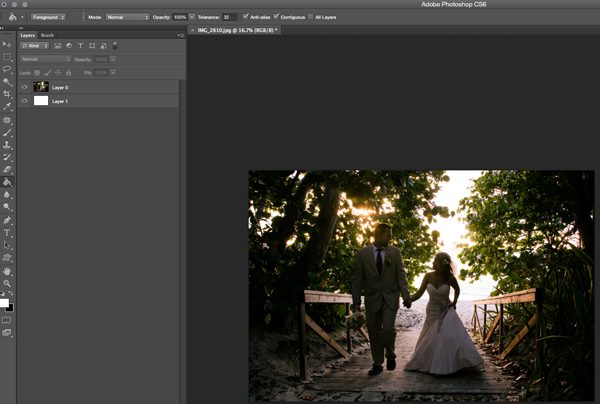
Task: Enable the All Layers checkbox
Action: click(x=311, y=17)
